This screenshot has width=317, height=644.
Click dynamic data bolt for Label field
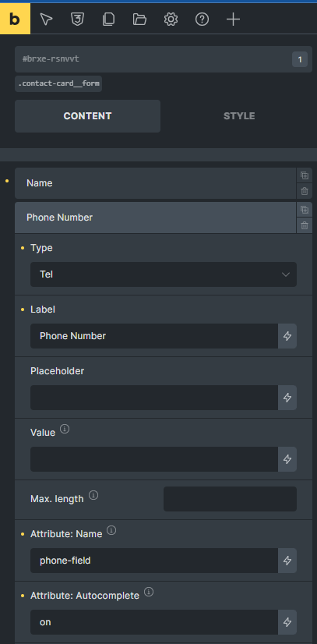287,336
